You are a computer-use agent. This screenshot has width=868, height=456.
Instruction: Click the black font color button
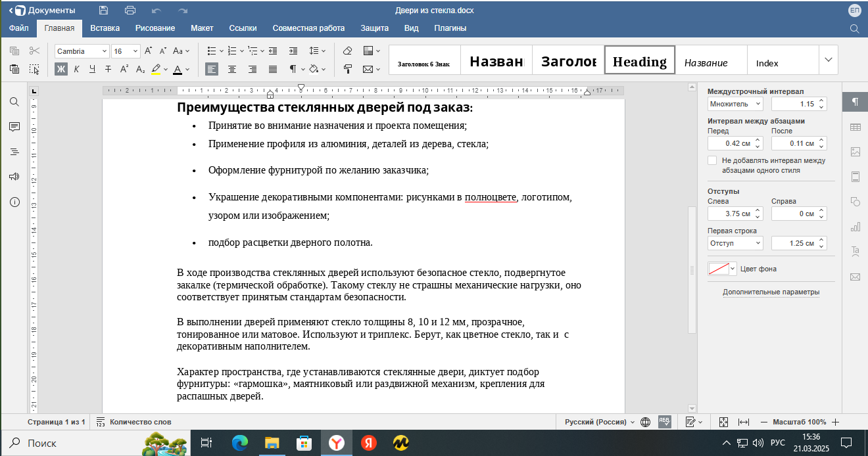[x=177, y=69]
